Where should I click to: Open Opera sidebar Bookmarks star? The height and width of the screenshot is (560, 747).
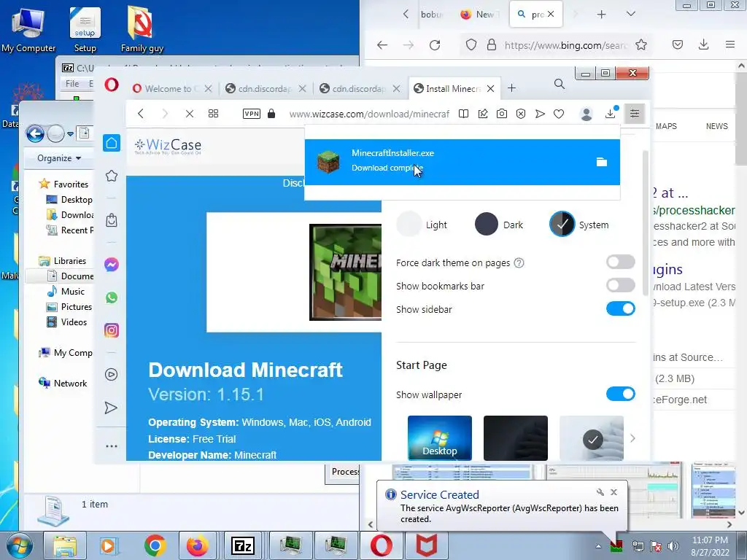(112, 176)
